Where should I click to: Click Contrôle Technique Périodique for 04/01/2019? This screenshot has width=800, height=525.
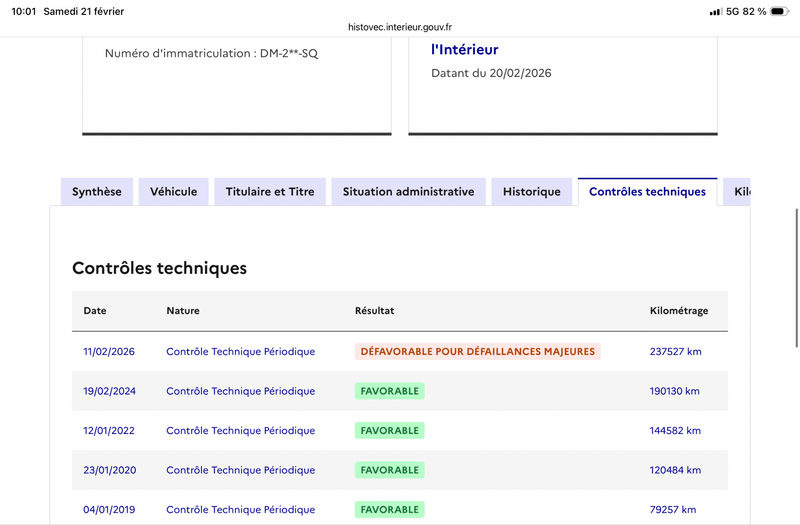(x=241, y=510)
